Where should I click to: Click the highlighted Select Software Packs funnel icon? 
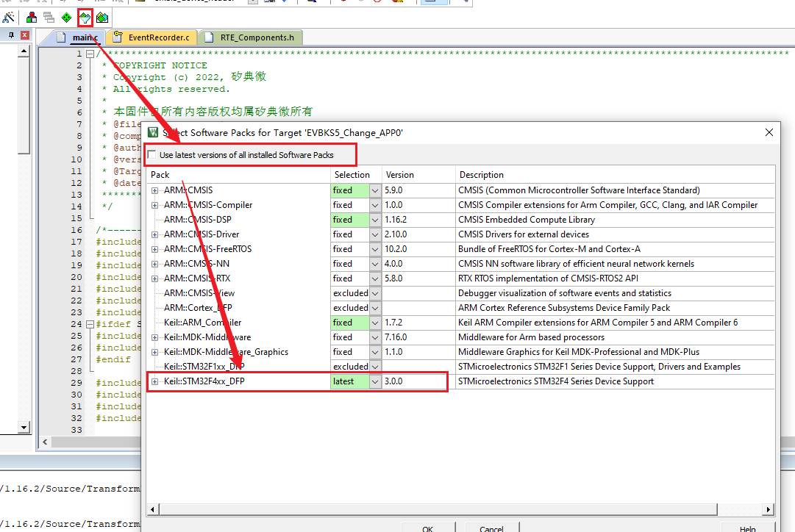point(84,18)
